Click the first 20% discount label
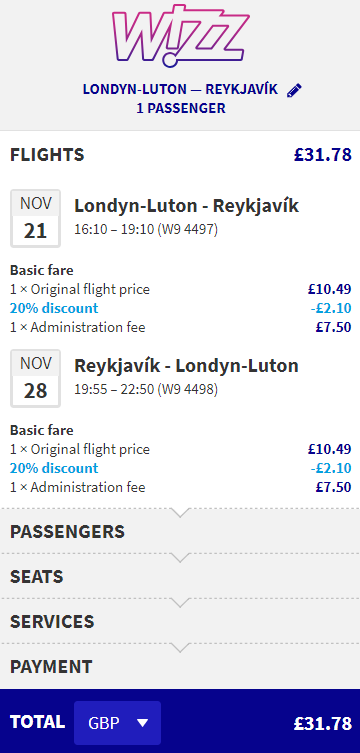The width and height of the screenshot is (360, 753). [54, 308]
